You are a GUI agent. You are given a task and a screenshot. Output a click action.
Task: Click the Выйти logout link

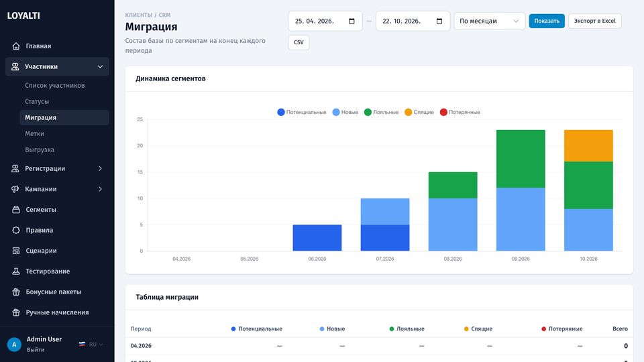click(36, 350)
